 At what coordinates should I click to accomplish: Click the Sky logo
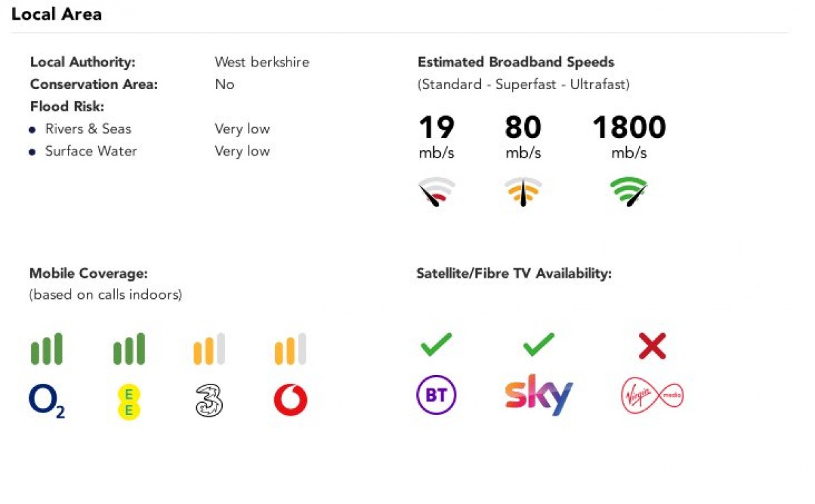coord(539,395)
